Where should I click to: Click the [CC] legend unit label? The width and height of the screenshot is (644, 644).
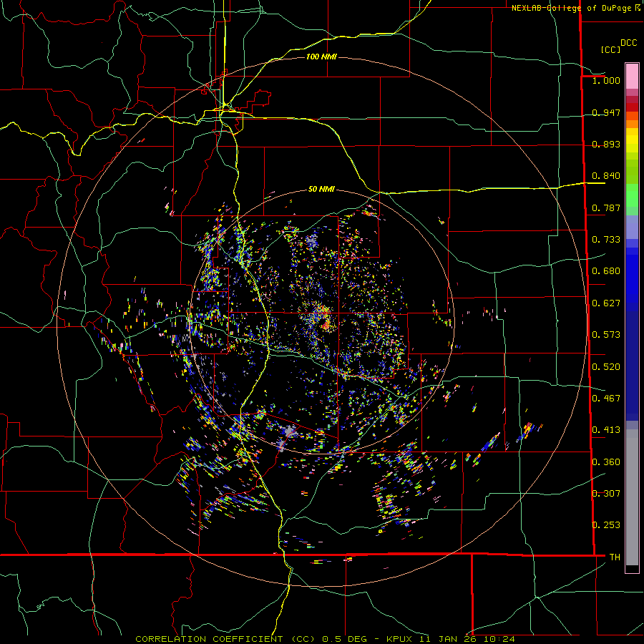tap(610, 49)
